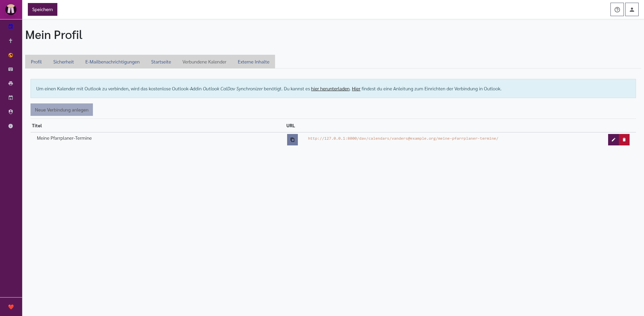Image resolution: width=644 pixels, height=316 pixels.
Task: Click the Mein Profil heading
Action: (54, 35)
